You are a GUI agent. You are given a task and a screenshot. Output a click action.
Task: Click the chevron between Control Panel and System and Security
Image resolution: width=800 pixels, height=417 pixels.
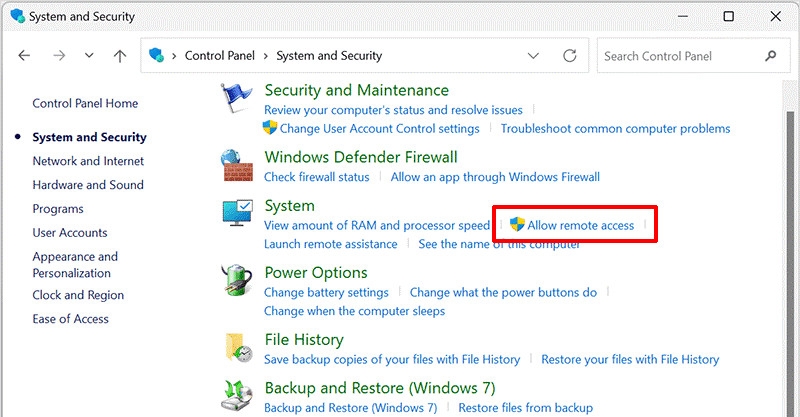click(x=265, y=56)
